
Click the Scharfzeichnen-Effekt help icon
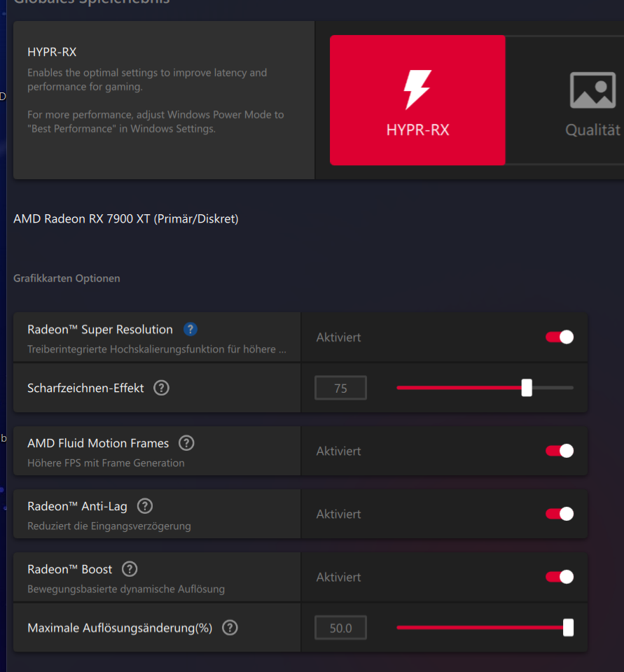pyautogui.click(x=161, y=387)
